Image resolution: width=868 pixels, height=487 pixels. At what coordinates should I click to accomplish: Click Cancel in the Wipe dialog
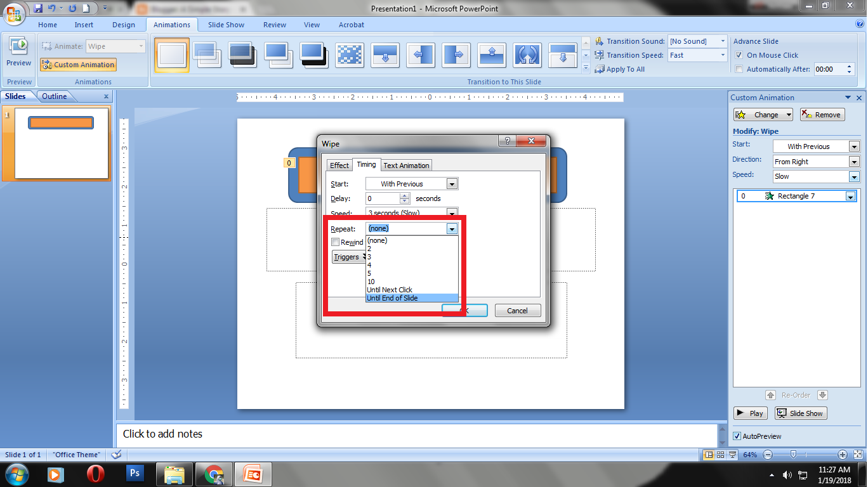pyautogui.click(x=518, y=310)
